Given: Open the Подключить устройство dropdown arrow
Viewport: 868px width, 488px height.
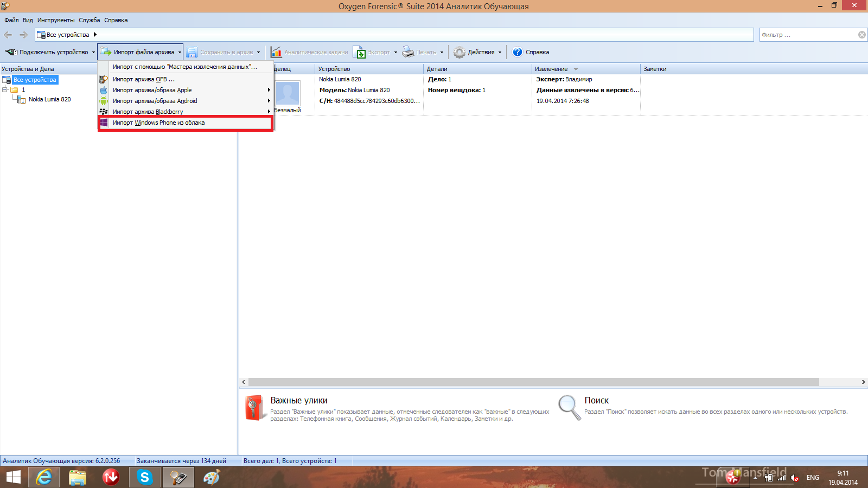Looking at the screenshot, I should click(x=93, y=53).
